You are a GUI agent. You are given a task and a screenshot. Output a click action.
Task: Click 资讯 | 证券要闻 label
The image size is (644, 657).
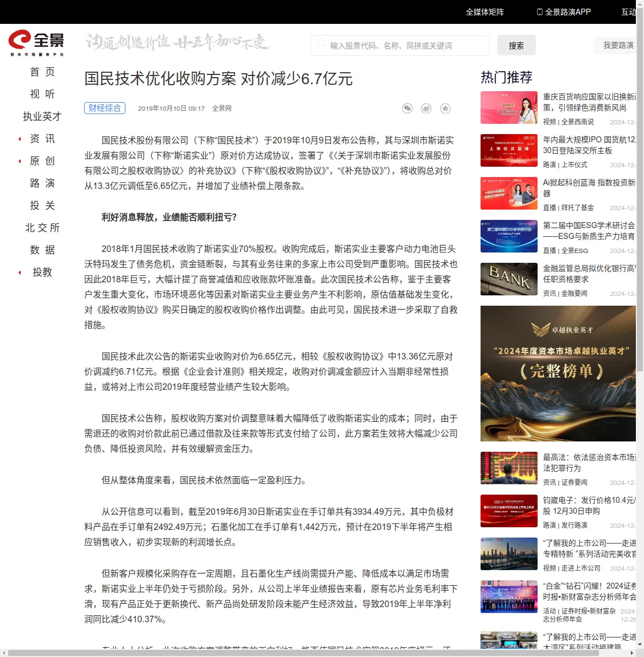pyautogui.click(x=565, y=483)
